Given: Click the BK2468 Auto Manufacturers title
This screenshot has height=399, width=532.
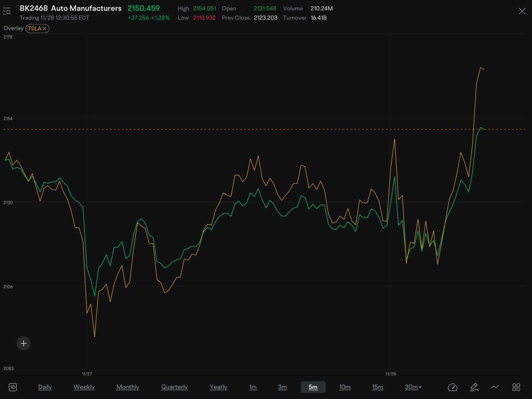Looking at the screenshot, I should pyautogui.click(x=70, y=8).
